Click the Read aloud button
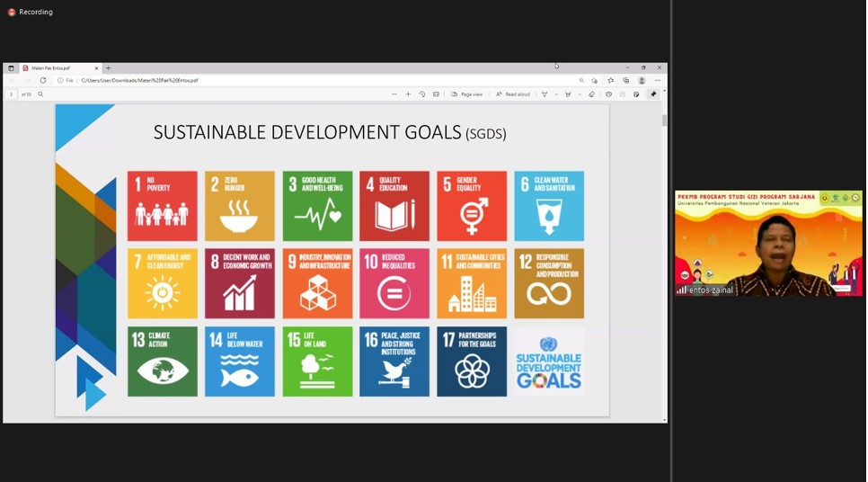Image resolution: width=868 pixels, height=482 pixels. (x=513, y=94)
